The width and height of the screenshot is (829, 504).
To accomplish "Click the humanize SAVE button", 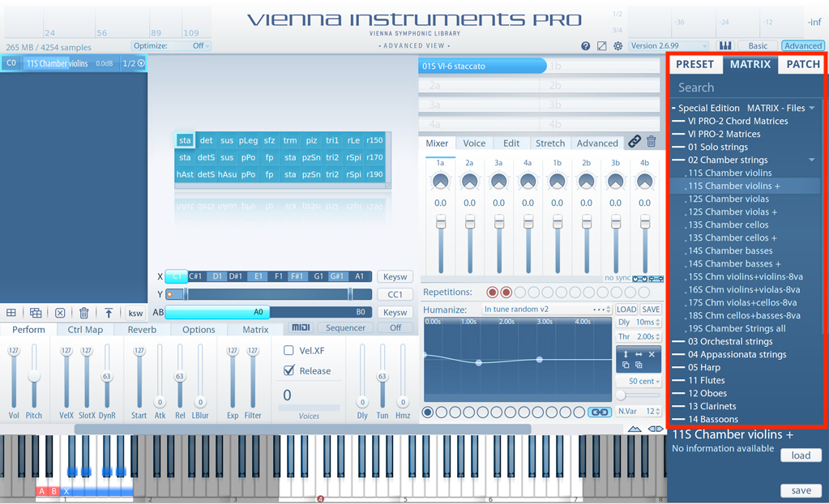I will [x=650, y=310].
